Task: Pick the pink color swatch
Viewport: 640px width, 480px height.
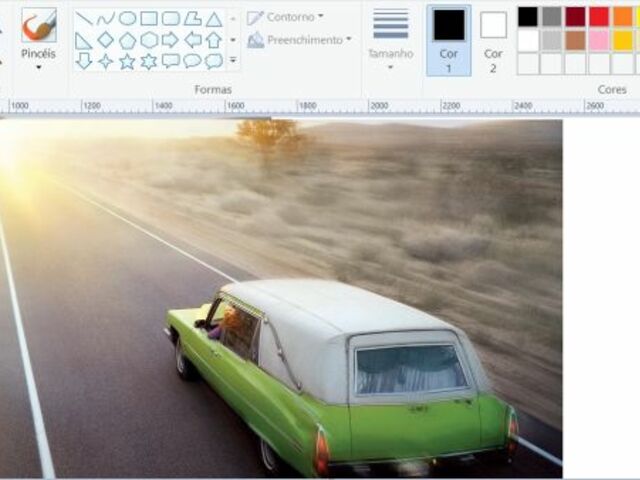Action: click(599, 40)
